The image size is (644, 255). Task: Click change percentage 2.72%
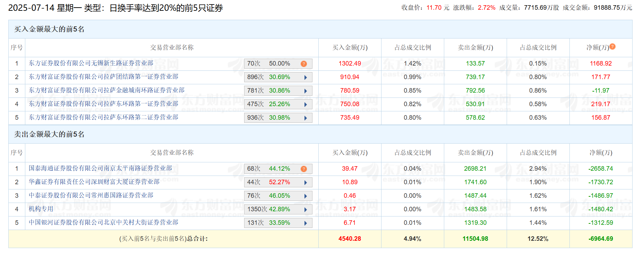(487, 8)
